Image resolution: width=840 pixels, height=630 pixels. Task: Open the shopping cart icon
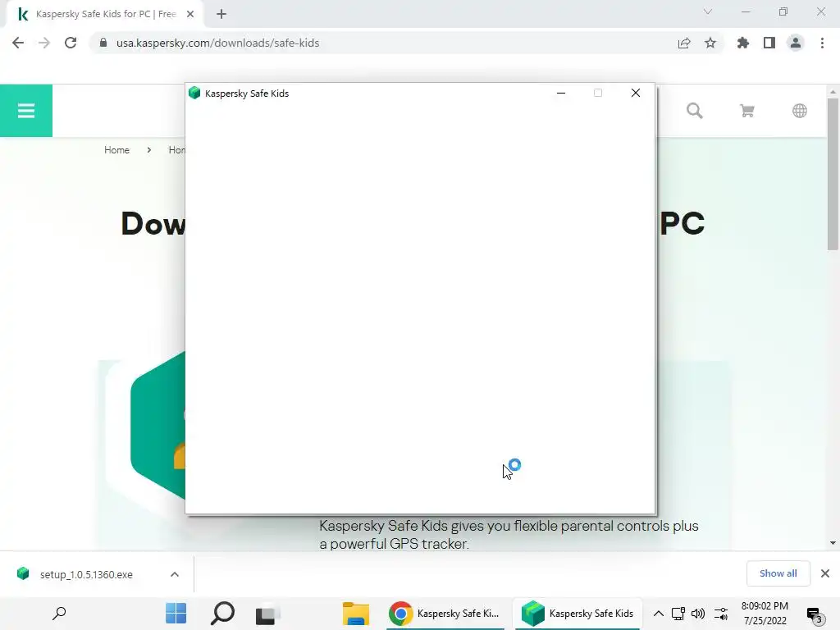746,111
